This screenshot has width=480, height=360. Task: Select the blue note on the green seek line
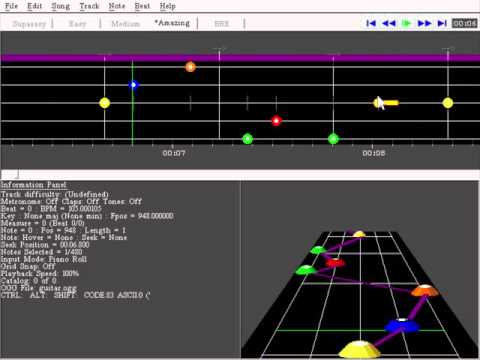pos(133,85)
